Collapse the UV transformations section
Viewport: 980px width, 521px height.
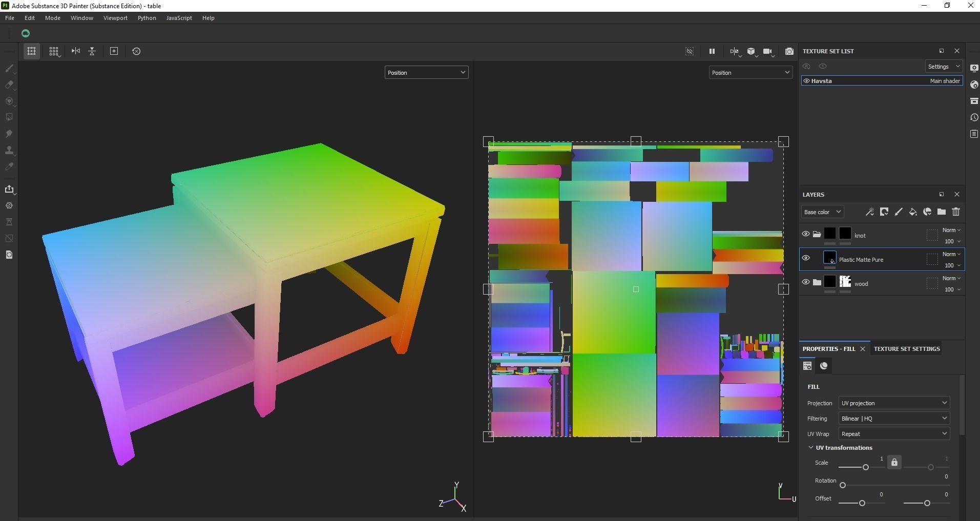[x=811, y=448]
